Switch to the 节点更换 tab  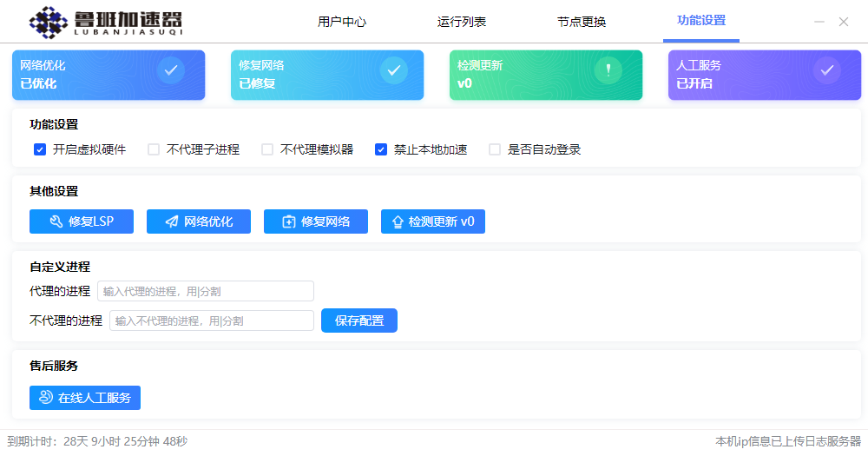point(582,22)
